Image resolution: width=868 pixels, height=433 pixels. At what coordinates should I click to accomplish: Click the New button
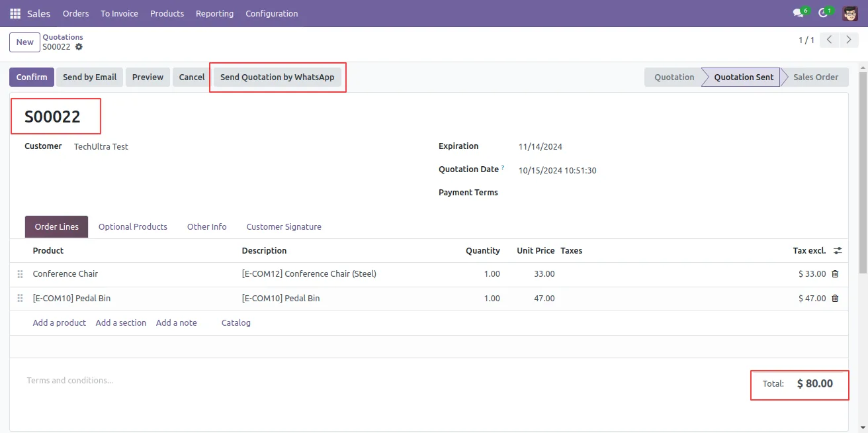click(25, 42)
